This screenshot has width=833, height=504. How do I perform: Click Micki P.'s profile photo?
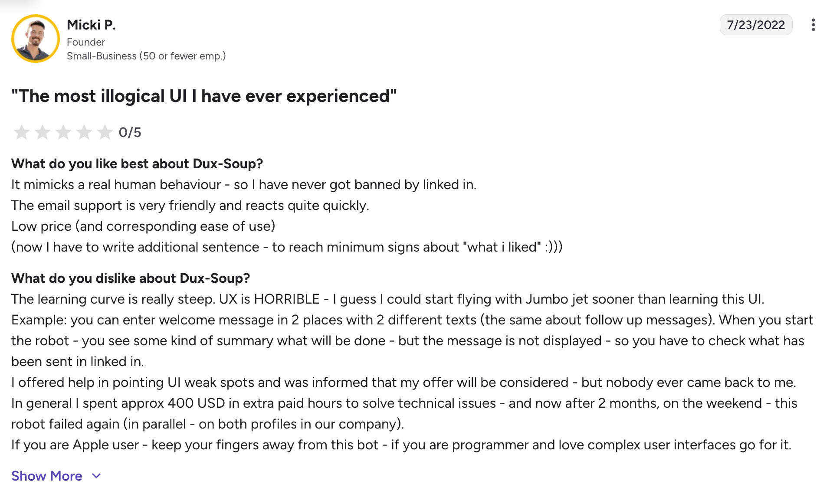point(36,39)
